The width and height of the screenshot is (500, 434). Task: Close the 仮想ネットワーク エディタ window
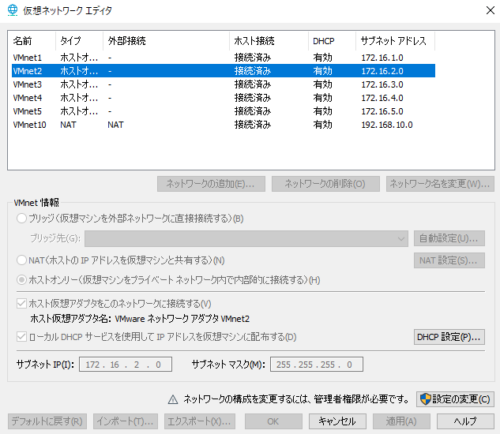(490, 10)
